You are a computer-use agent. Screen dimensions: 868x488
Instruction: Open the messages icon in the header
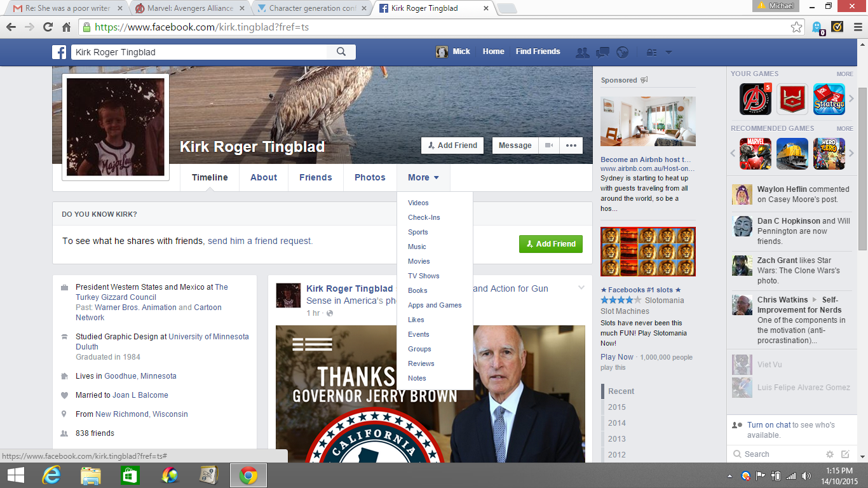point(603,52)
